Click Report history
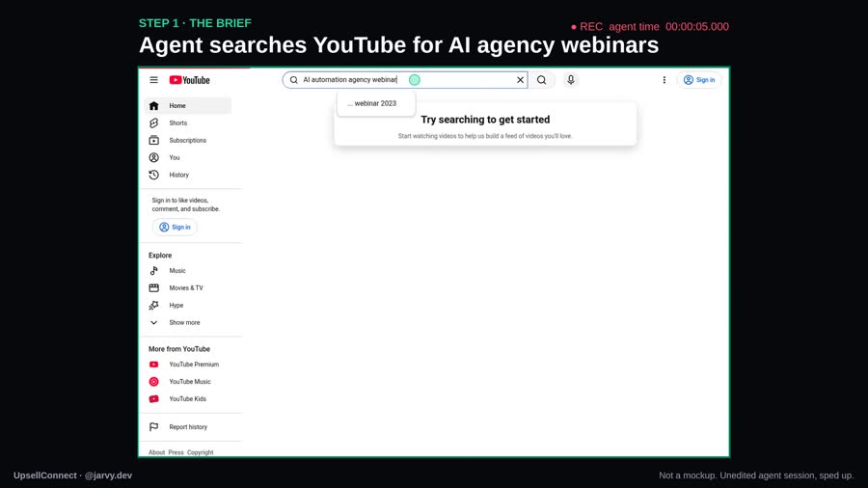The width and height of the screenshot is (868, 488). 188,427
